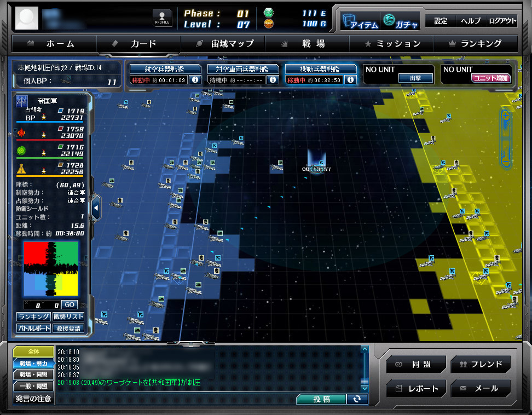Open the アイテム item shop
Image resolution: width=532 pixels, height=415 pixels.
click(360, 21)
